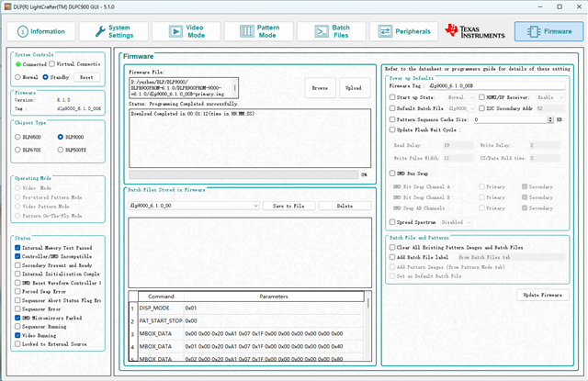Open the Batch Files tab
Viewport: 588px width, 381px height.
coord(332,31)
